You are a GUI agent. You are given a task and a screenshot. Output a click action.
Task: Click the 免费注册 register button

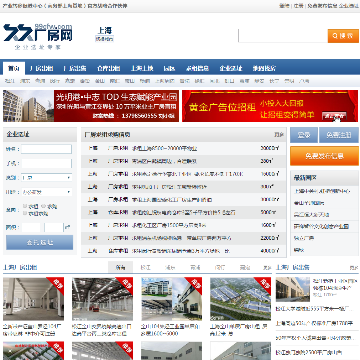click(339, 135)
